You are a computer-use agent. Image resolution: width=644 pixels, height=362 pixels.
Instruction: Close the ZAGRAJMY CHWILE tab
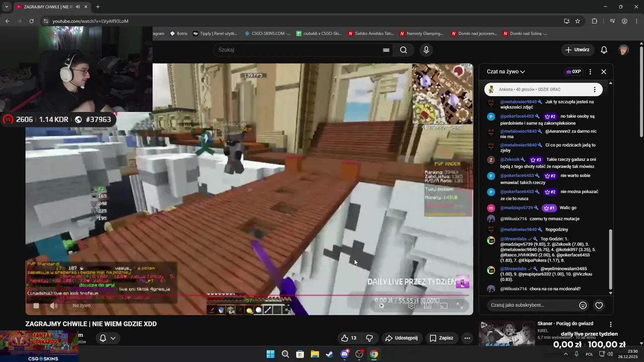pos(86,7)
